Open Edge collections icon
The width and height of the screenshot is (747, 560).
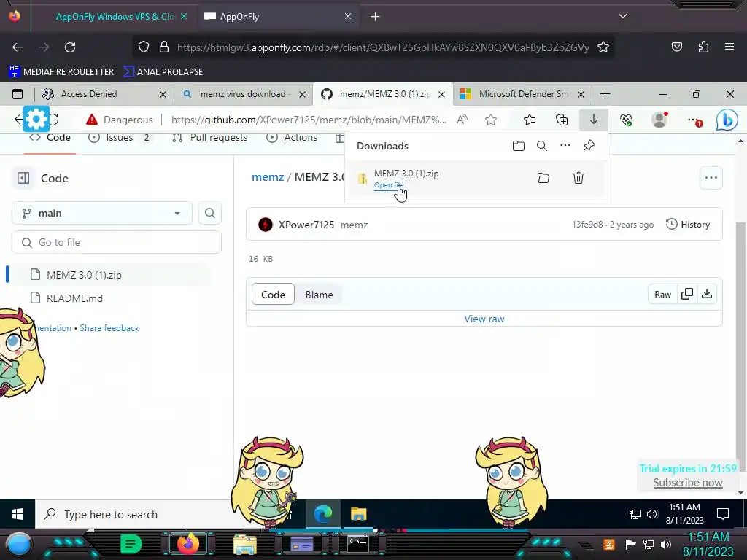[562, 120]
